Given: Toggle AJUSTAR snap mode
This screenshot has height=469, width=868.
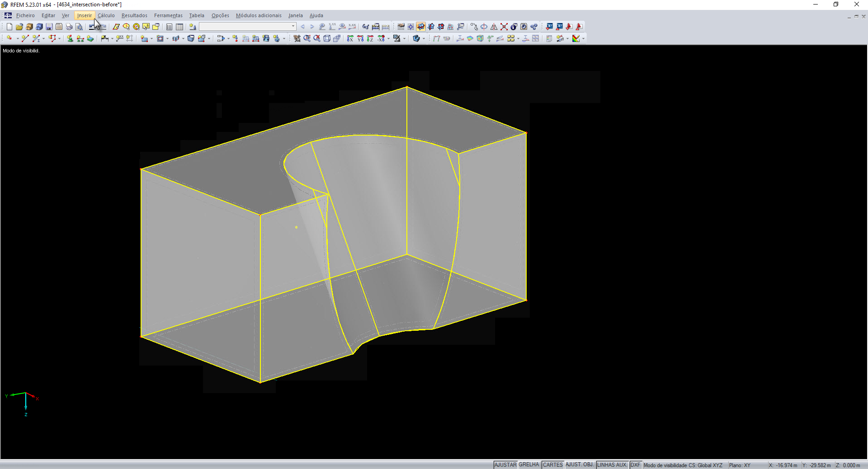Looking at the screenshot, I should pyautogui.click(x=505, y=465).
